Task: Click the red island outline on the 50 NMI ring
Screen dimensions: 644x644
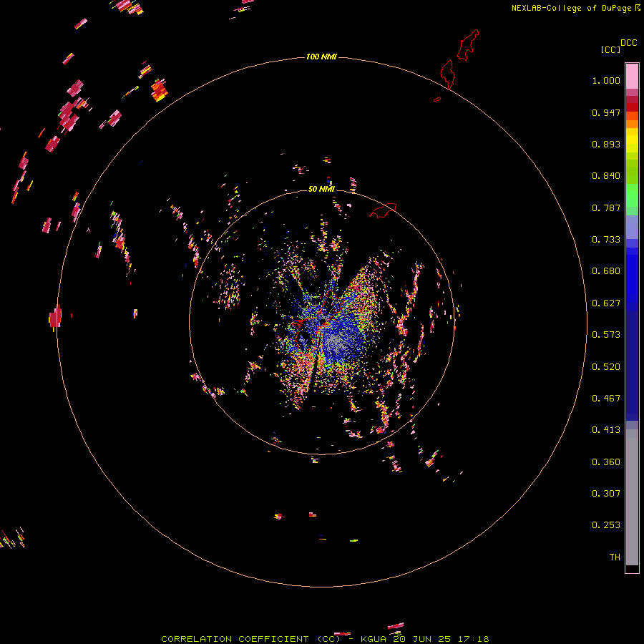Action: pos(384,210)
